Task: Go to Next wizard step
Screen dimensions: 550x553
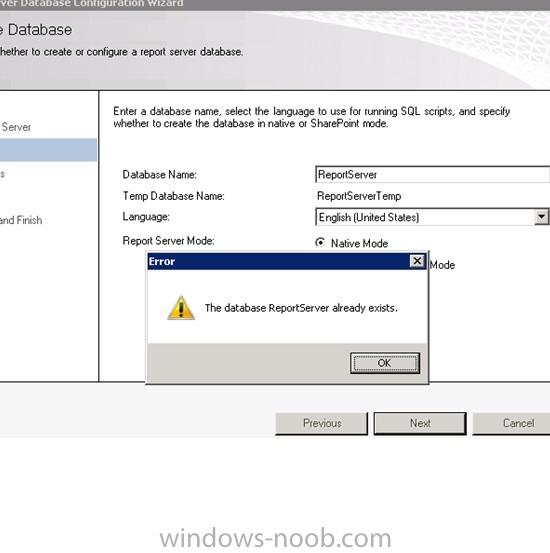Action: (420, 423)
